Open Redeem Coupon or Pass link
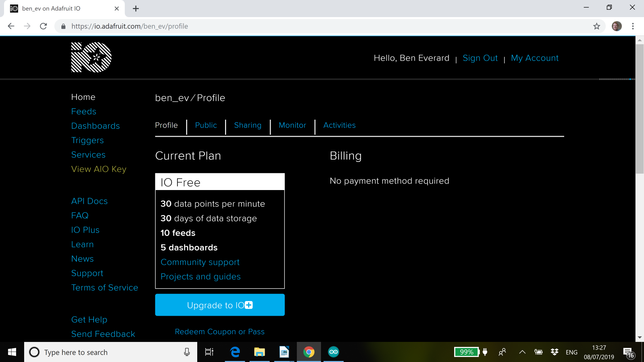Image resolution: width=644 pixels, height=362 pixels. (220, 332)
